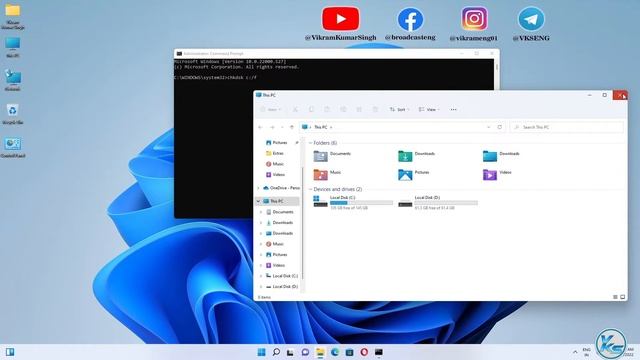Click the Paste icon in Explorer toolbar
Viewport: 640px width, 360px height.
pyautogui.click(x=327, y=109)
